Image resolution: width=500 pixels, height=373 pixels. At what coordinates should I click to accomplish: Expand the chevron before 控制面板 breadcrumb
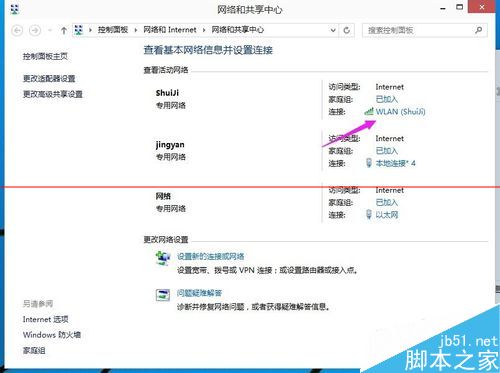[90, 30]
